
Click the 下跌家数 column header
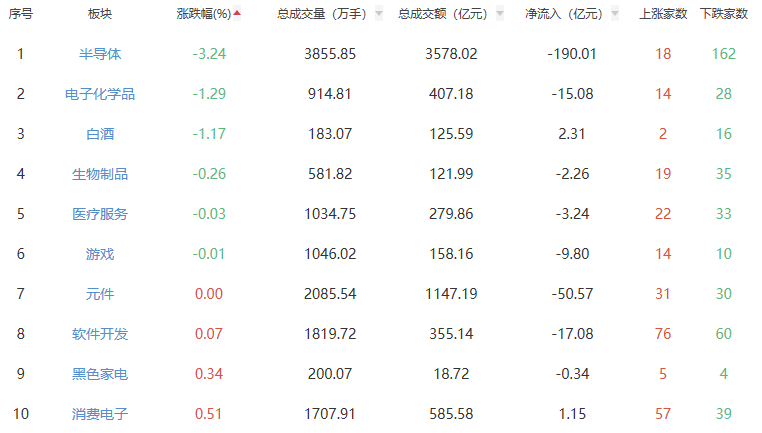coord(724,14)
